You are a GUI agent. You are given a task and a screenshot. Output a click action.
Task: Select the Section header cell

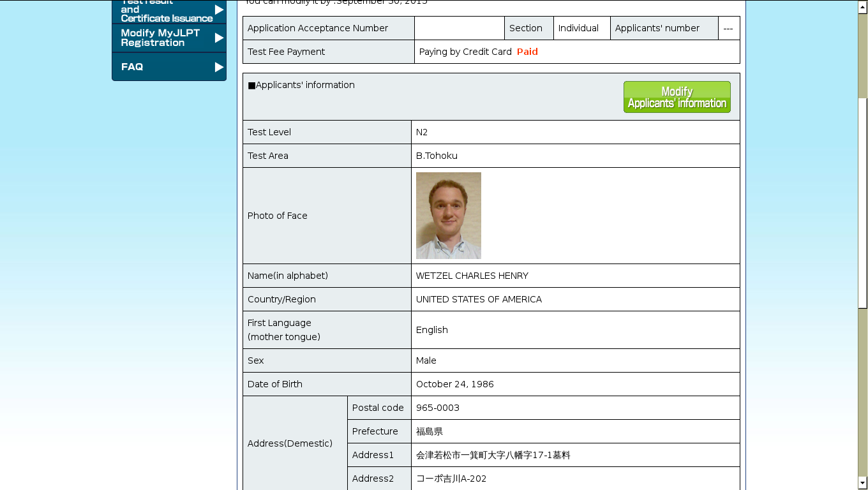[x=528, y=27]
